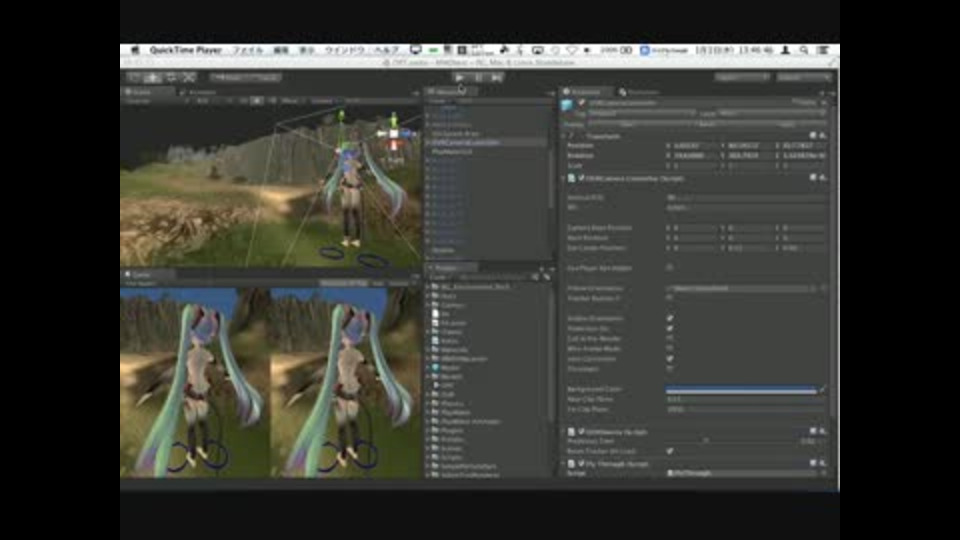Click the GameObject cube icon in Inspector
960x540 pixels.
coord(567,105)
